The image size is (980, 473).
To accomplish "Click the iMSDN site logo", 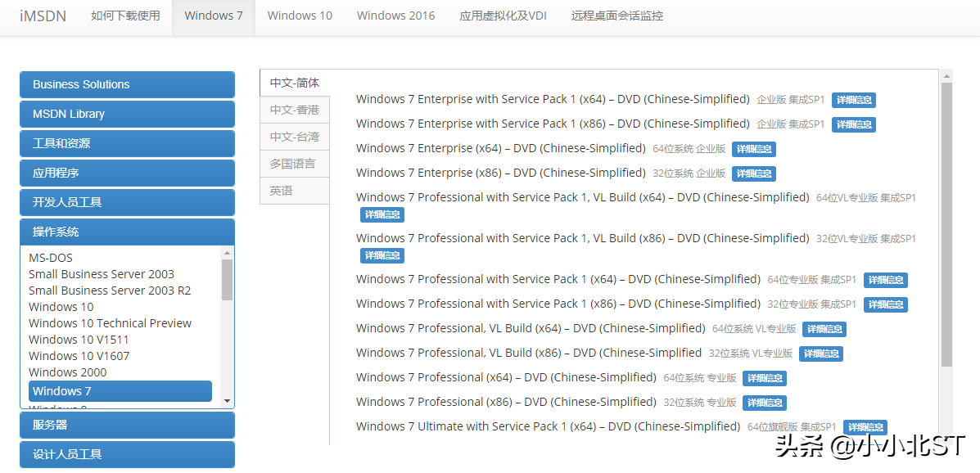I will click(42, 16).
